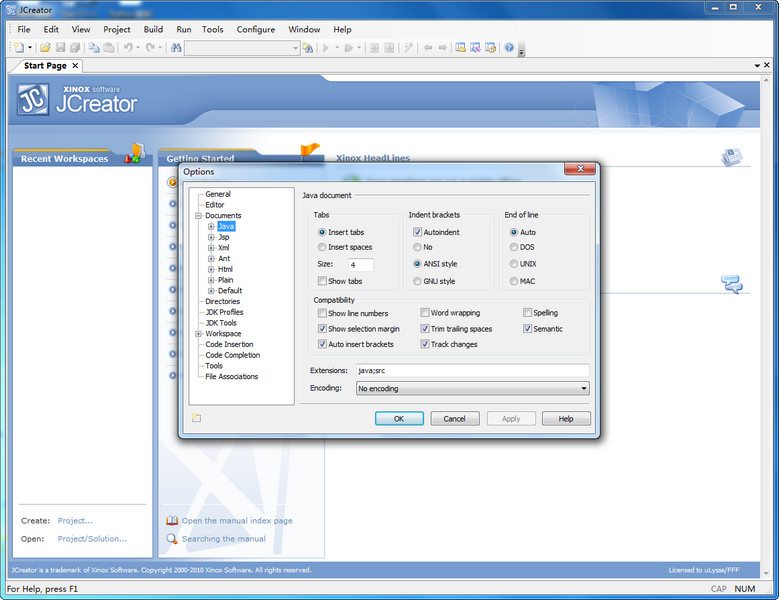Click the first workspace view window icon
The width and height of the screenshot is (779, 600).
pos(461,48)
